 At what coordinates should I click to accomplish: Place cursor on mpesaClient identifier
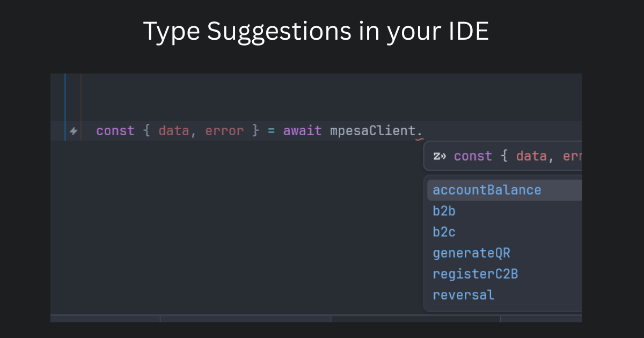pyautogui.click(x=372, y=130)
